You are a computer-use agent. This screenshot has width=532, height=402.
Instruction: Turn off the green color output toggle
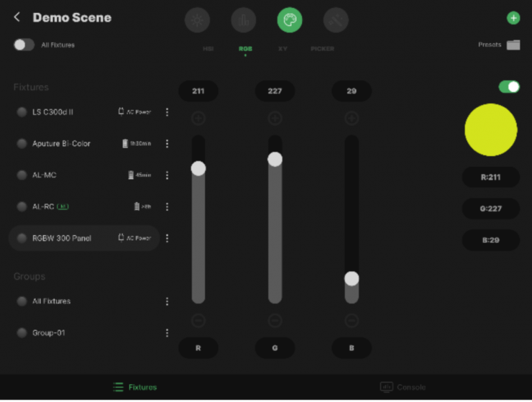tap(509, 86)
